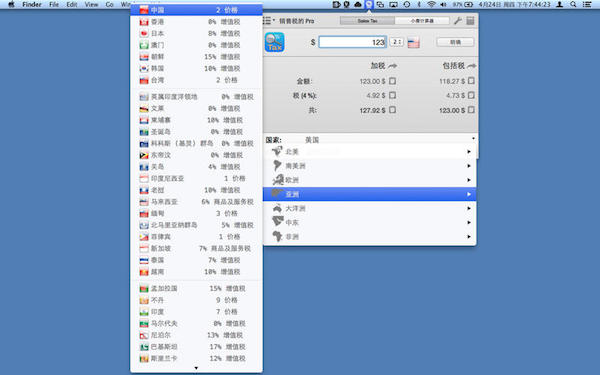The height and width of the screenshot is (375, 600).
Task: Click the 香港 flag icon
Action: click(144, 22)
